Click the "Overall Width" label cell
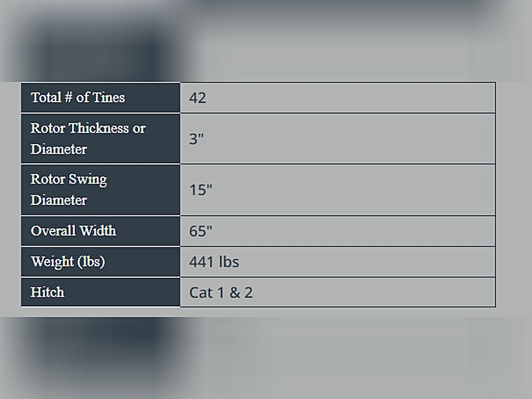 point(73,231)
